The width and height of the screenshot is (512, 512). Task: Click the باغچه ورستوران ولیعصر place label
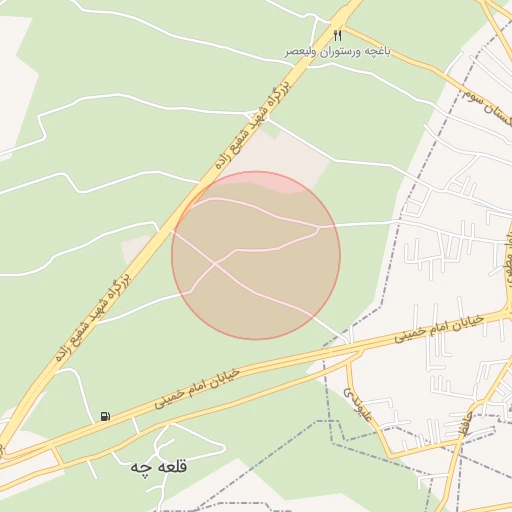(337, 52)
